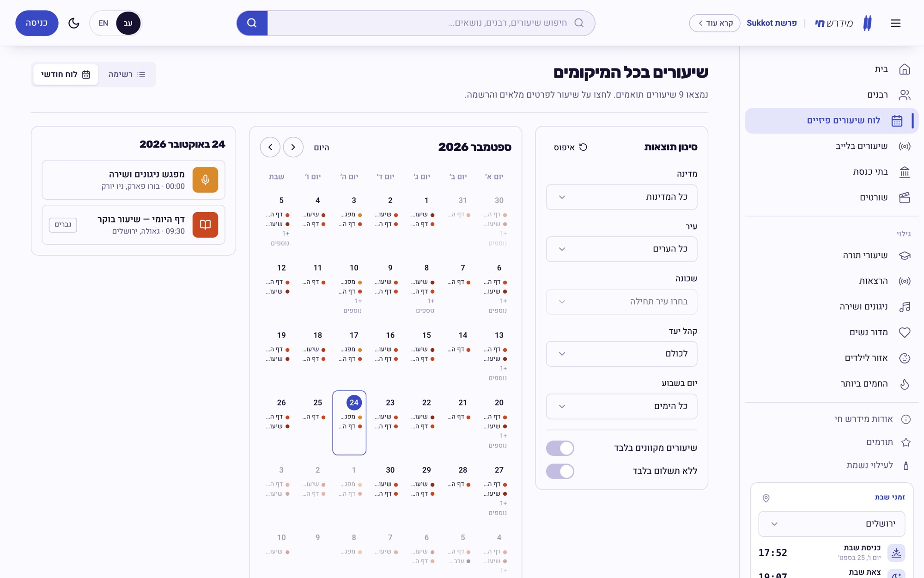Click the red book icon on דף היומי

[205, 225]
